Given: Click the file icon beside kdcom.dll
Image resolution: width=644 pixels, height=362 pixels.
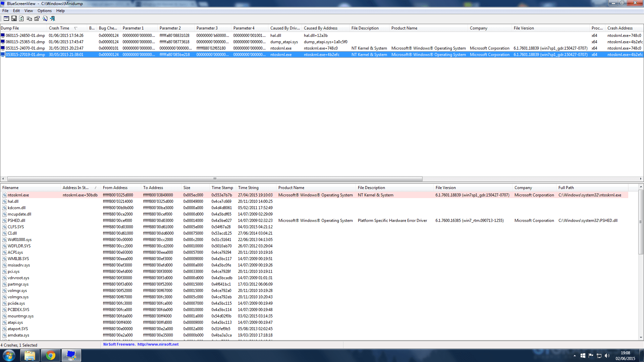Looking at the screenshot, I should (5, 208).
